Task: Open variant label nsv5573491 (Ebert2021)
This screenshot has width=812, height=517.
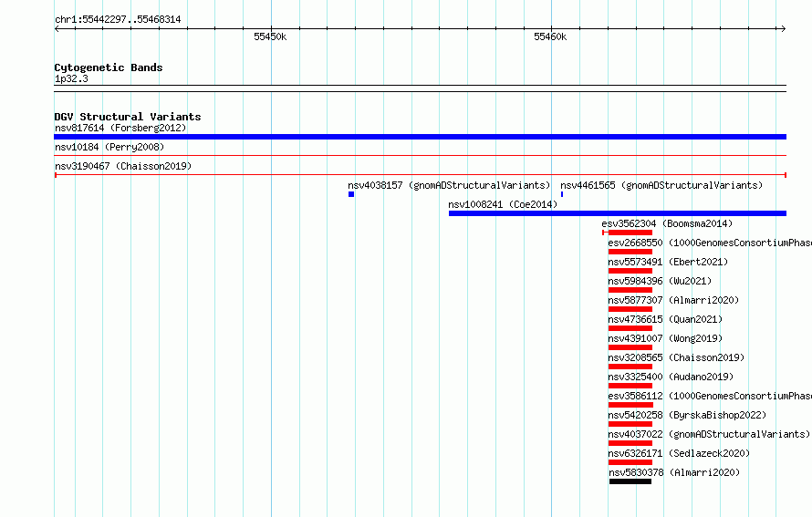Action: (668, 262)
